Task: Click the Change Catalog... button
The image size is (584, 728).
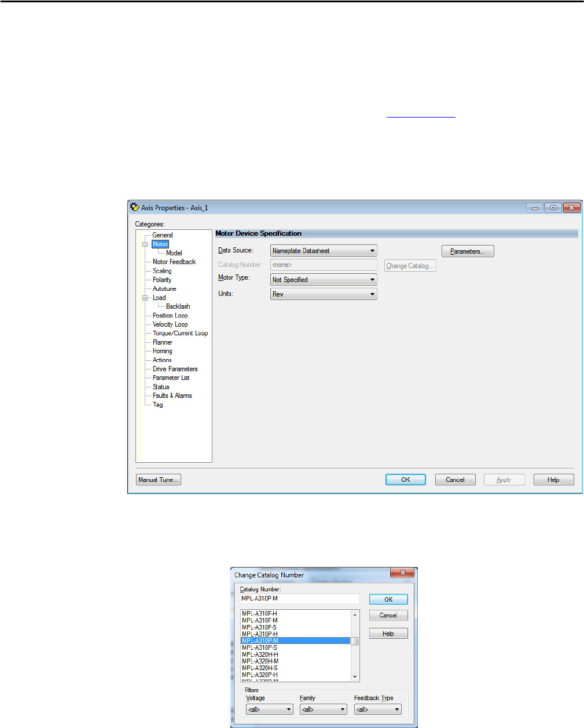Action: (410, 266)
